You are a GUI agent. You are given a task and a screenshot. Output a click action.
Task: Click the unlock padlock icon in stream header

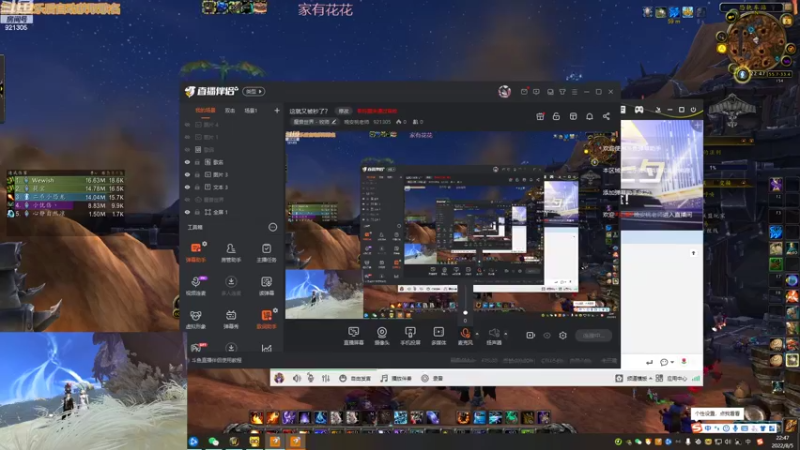(x=556, y=116)
